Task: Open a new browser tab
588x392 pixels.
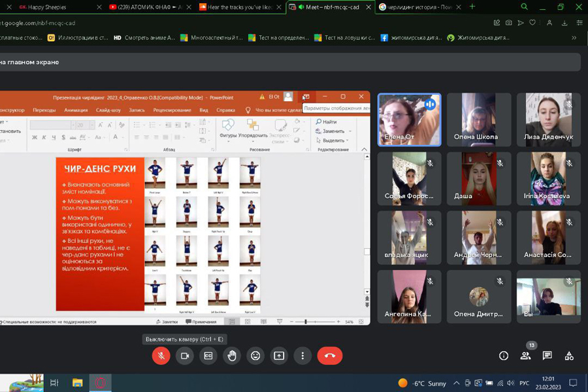Action: tap(472, 7)
